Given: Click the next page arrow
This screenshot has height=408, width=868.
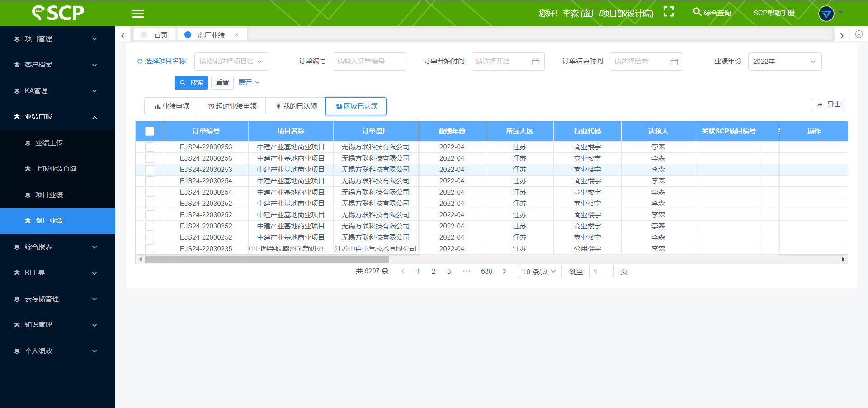Looking at the screenshot, I should (x=505, y=271).
